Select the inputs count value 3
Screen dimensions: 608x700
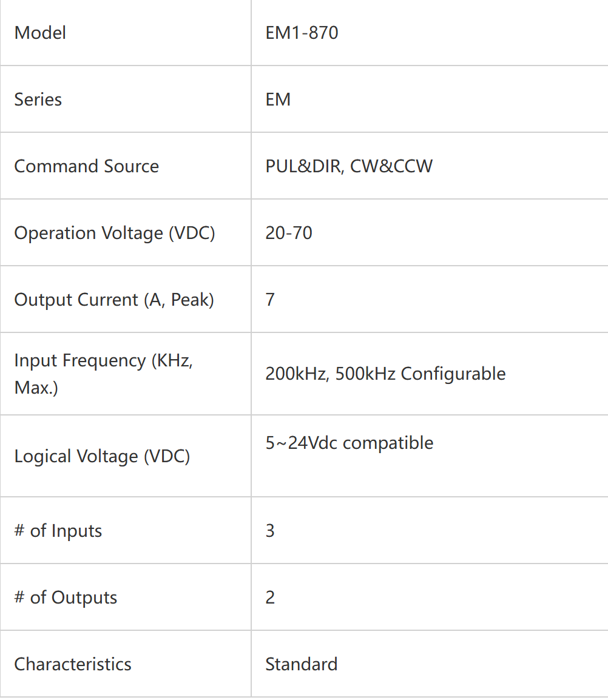pos(270,531)
